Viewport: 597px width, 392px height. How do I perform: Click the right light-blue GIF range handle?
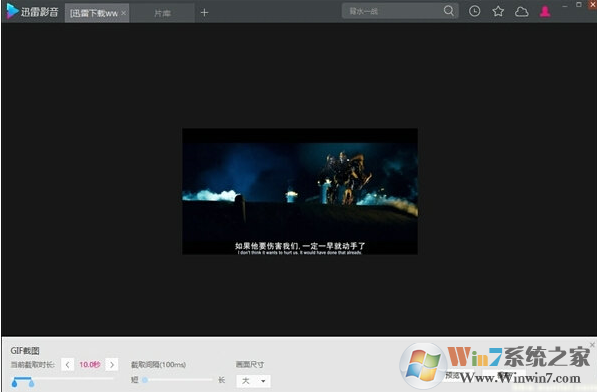tap(31, 383)
